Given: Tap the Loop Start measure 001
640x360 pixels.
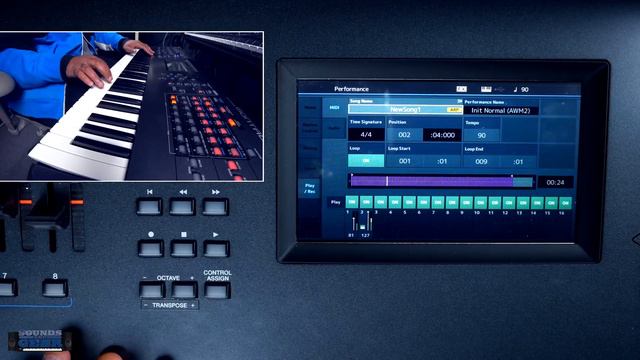Looking at the screenshot, I should click(404, 161).
